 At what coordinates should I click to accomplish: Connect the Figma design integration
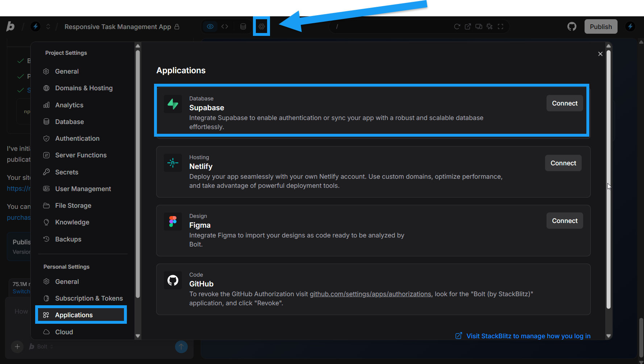click(x=565, y=221)
